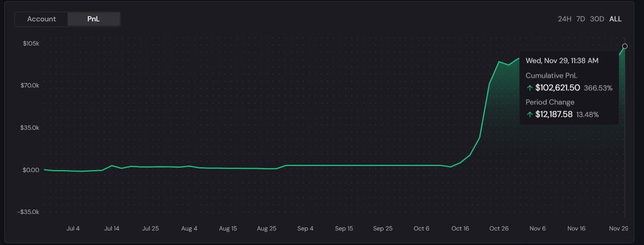This screenshot has width=644, height=245.
Task: Click the Nov 16 x-axis label
Action: pyautogui.click(x=576, y=228)
